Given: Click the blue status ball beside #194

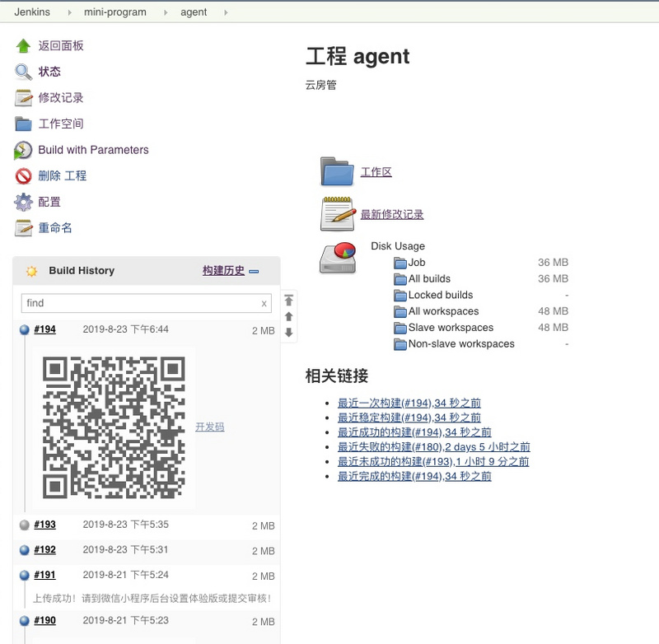Looking at the screenshot, I should click(21, 330).
